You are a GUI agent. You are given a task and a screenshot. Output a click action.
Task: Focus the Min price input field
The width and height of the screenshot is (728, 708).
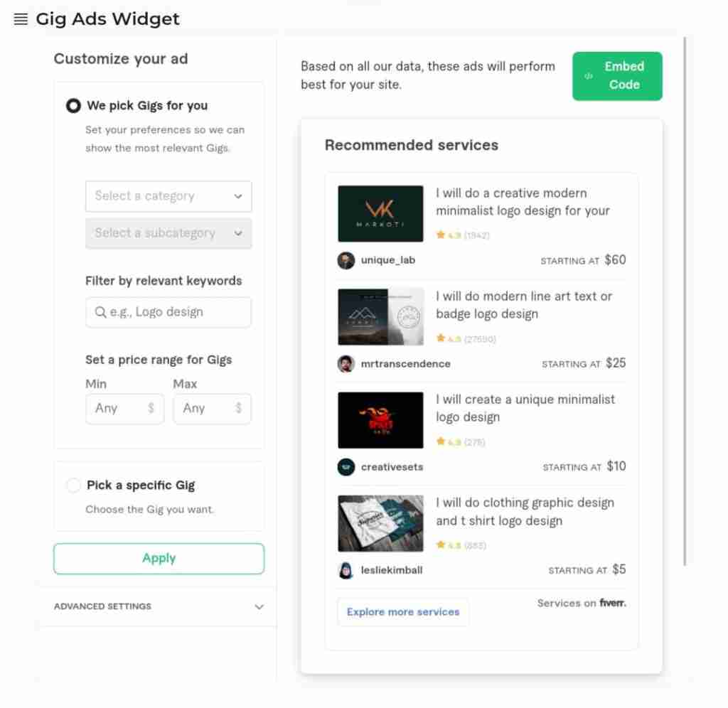(124, 409)
